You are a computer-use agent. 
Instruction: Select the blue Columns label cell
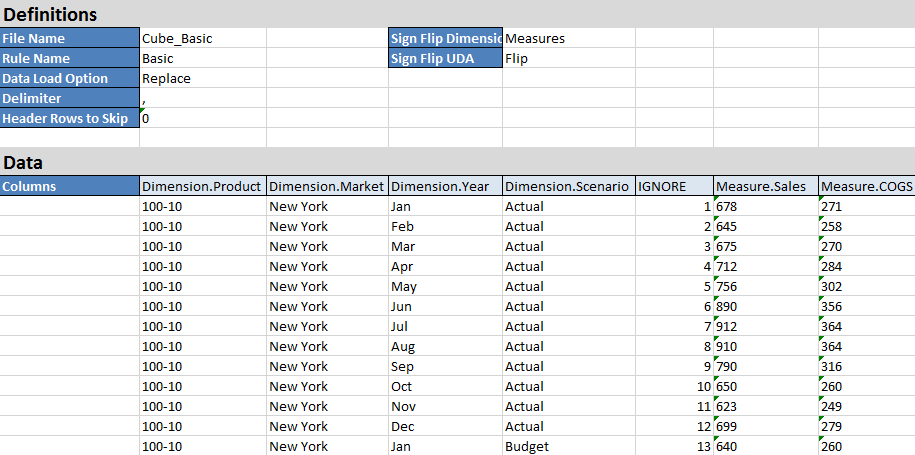pyautogui.click(x=69, y=186)
